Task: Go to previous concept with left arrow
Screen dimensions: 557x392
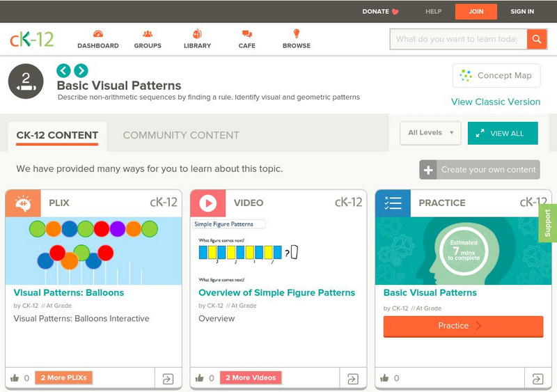Action: click(63, 70)
